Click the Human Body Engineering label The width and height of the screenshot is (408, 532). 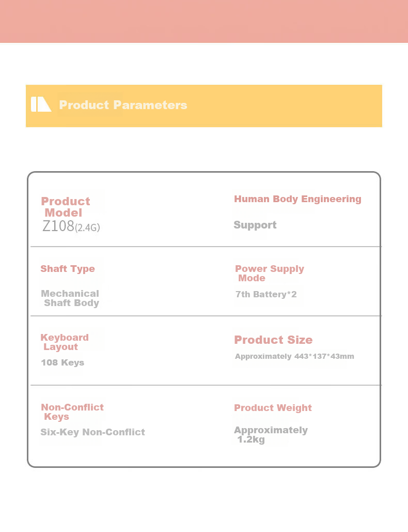click(297, 199)
